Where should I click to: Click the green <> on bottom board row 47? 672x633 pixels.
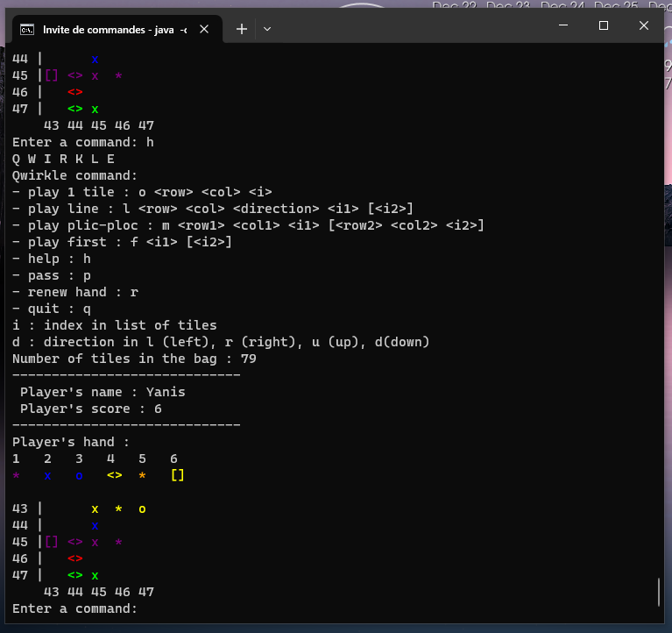tap(75, 575)
